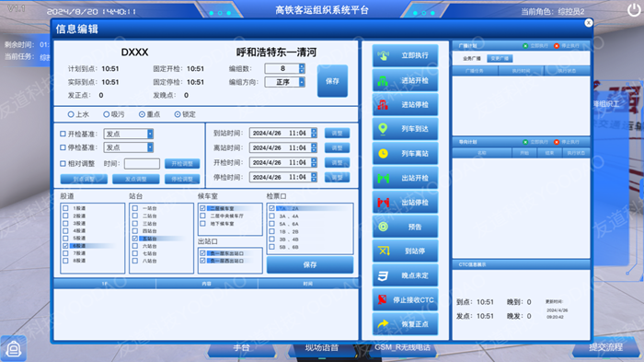This screenshot has height=362, width=644.
Task: Click 调整 button beside 离站时间
Action: (x=338, y=147)
